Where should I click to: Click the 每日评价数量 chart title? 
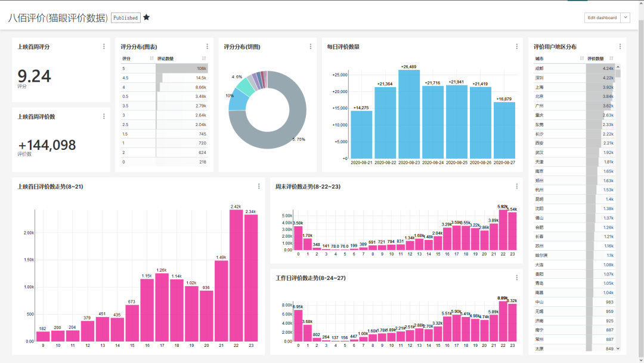tap(343, 47)
